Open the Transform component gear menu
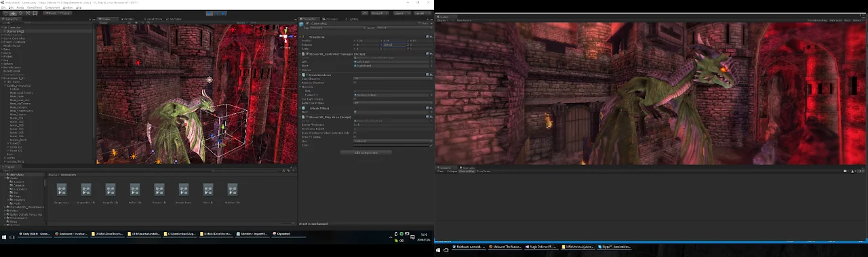The image size is (868, 257). point(431,37)
